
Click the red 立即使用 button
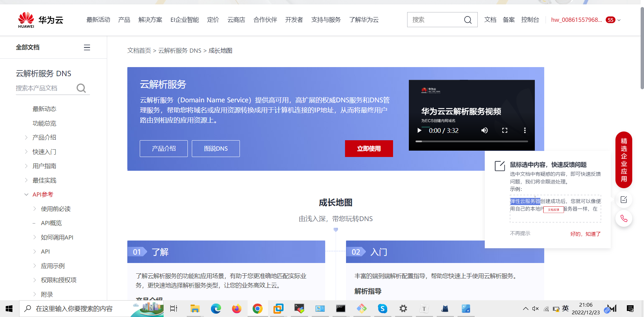[369, 149]
